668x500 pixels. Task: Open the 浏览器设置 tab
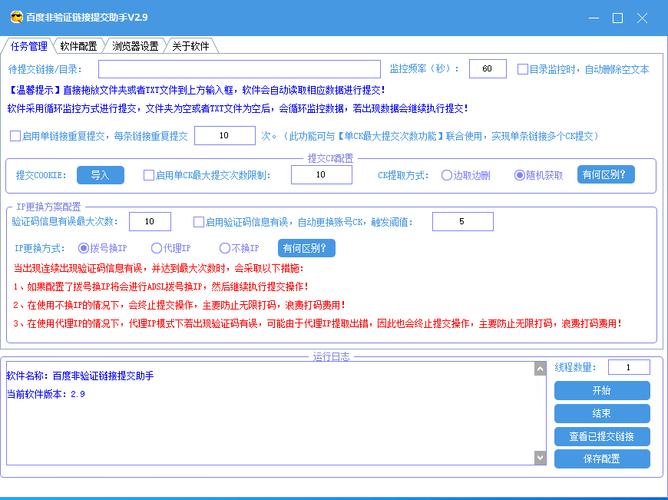(x=135, y=46)
